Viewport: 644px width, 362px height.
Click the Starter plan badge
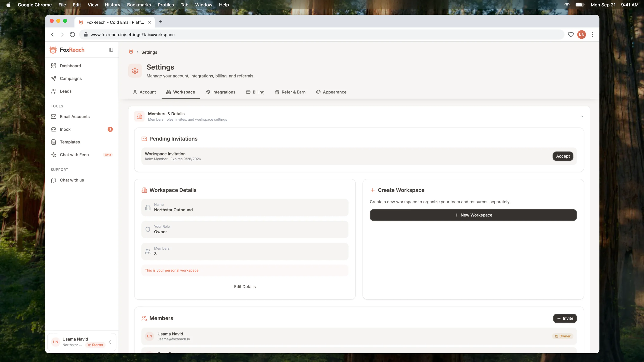[x=95, y=345]
